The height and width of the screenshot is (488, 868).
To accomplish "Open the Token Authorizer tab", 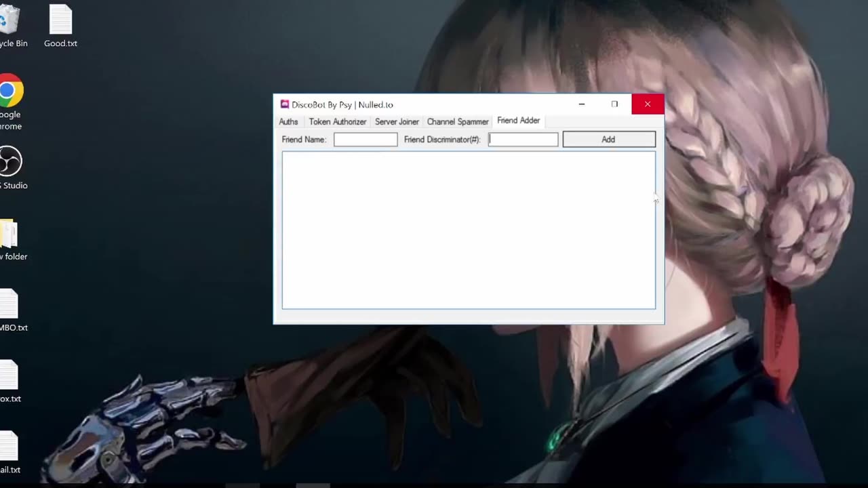I will pyautogui.click(x=338, y=122).
